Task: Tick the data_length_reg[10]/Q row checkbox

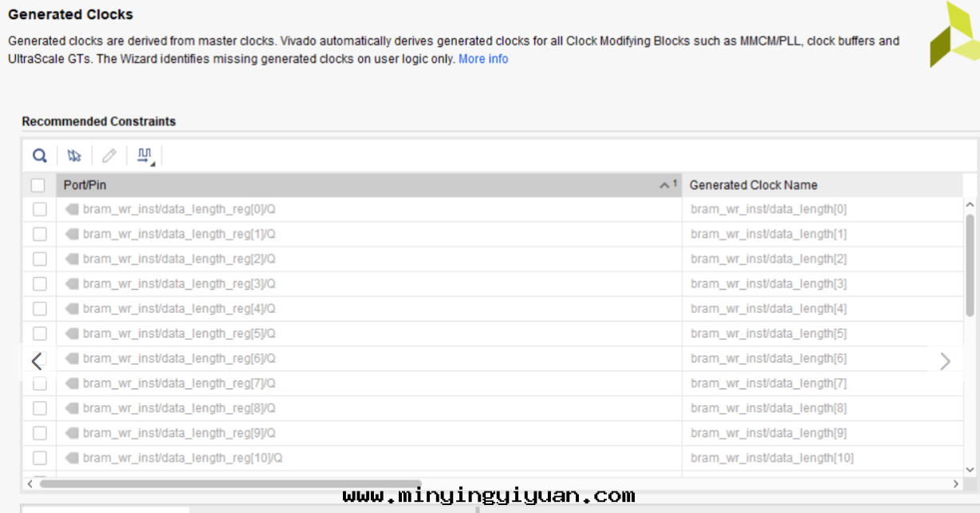Action: 39,458
